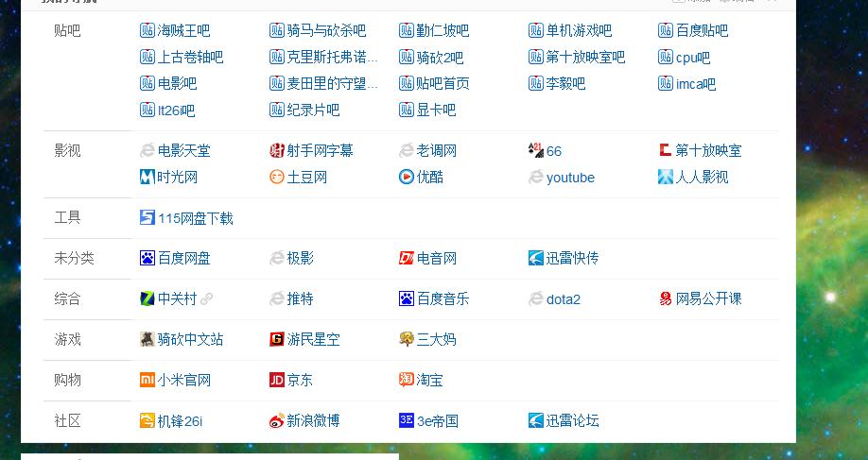Open 显卡吧 link
This screenshot has height=460, width=868.
436,110
